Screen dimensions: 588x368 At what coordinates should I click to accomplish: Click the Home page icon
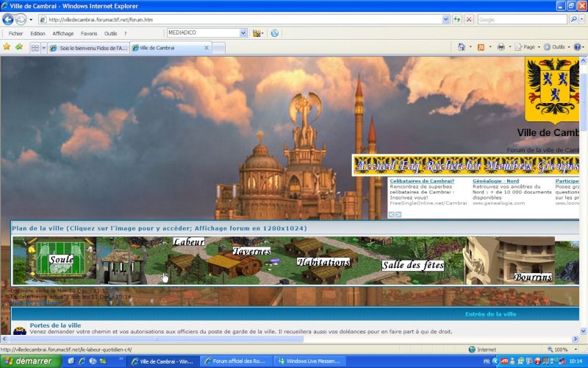462,47
